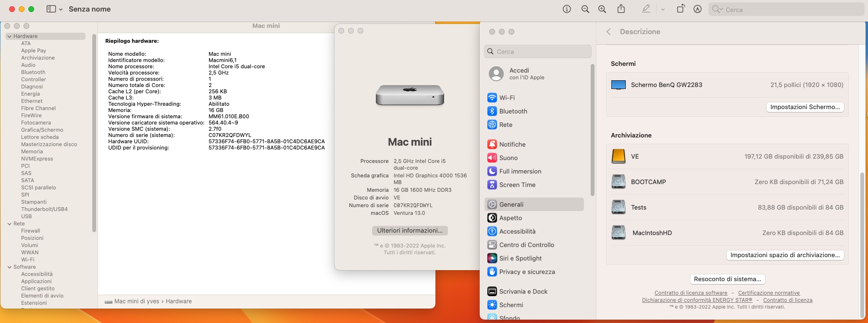Open Wi-Fi settings icon
The height and width of the screenshot is (323, 868).
[x=492, y=98]
